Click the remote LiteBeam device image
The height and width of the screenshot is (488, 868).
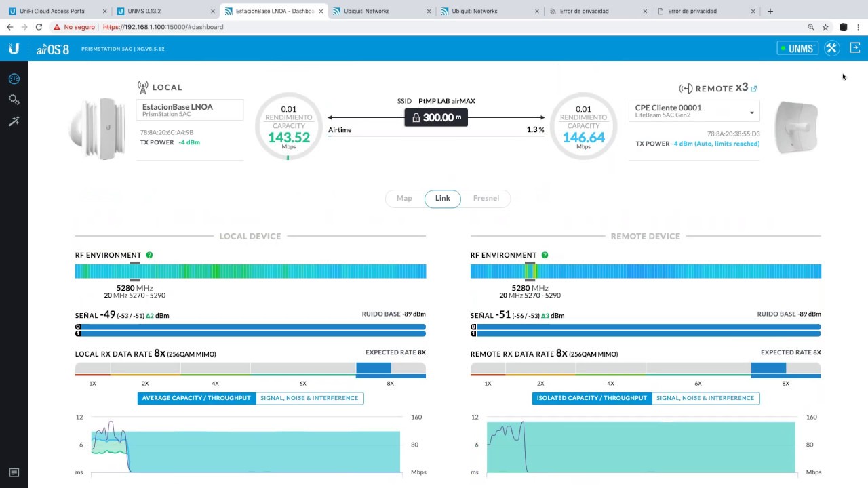coord(796,127)
